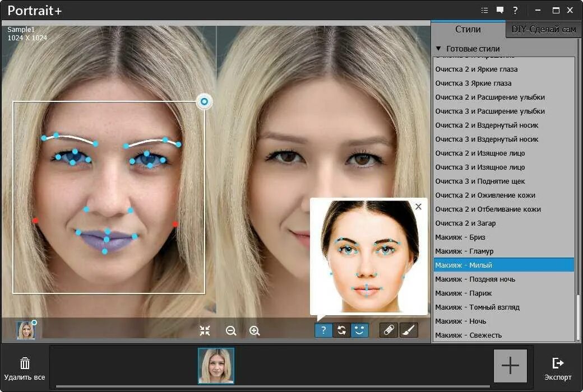Select style Макияж - Бриз
The width and height of the screenshot is (583, 392).
504,237
